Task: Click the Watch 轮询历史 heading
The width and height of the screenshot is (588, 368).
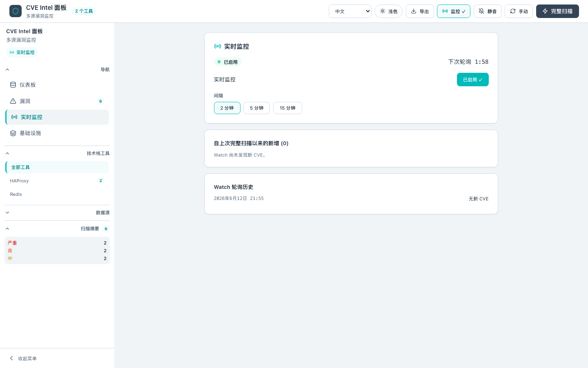Action: pos(234,187)
